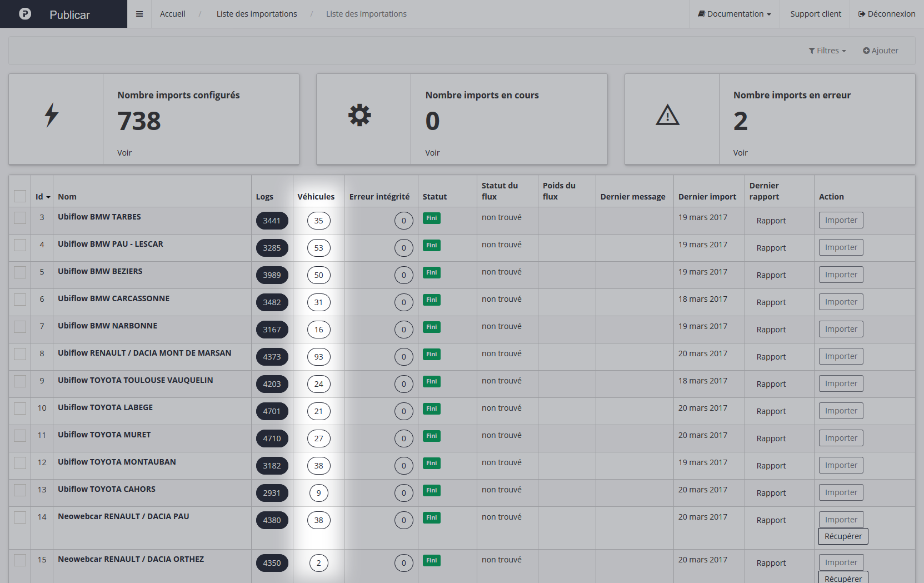
Task: Open vehicles badge 2 for DACIA ORTHEZ
Action: tap(319, 563)
